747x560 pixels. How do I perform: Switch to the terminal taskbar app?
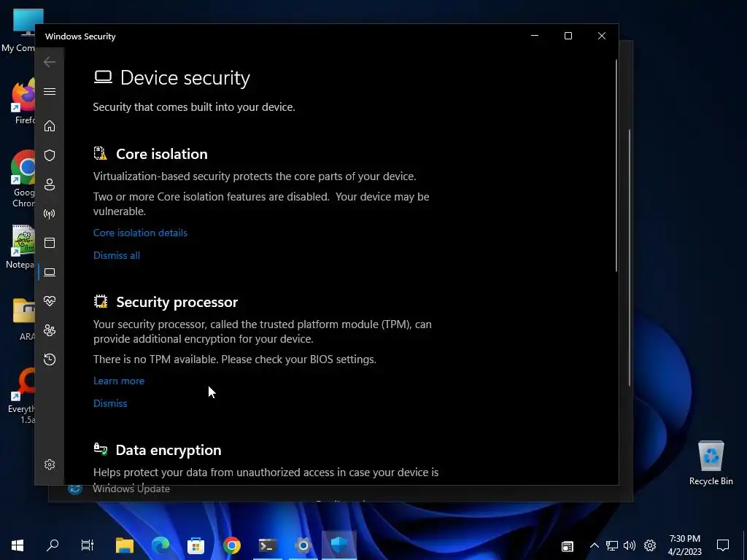[267, 545]
